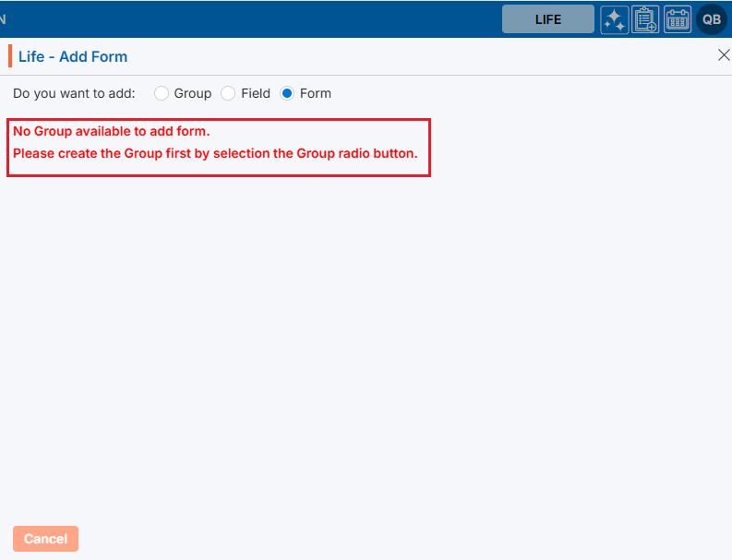
Task: Click the "Form" option label text
Action: [315, 93]
